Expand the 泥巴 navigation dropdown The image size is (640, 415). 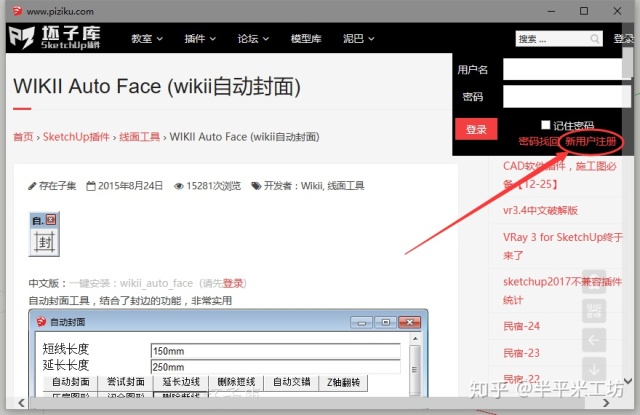pyautogui.click(x=358, y=39)
